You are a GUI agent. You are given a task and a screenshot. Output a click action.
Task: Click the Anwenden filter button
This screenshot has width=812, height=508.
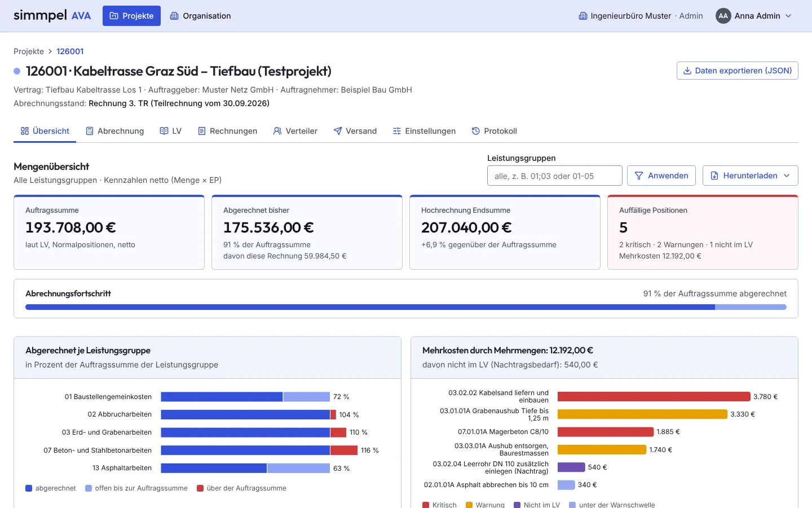pyautogui.click(x=661, y=176)
